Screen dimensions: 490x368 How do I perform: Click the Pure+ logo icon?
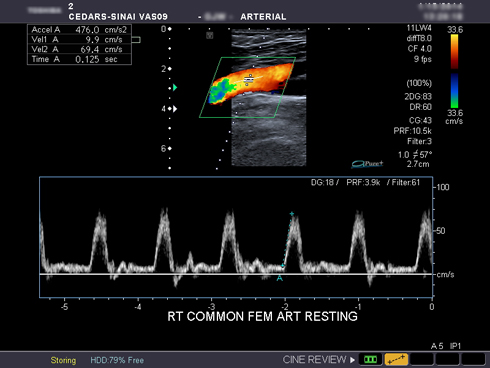367,164
